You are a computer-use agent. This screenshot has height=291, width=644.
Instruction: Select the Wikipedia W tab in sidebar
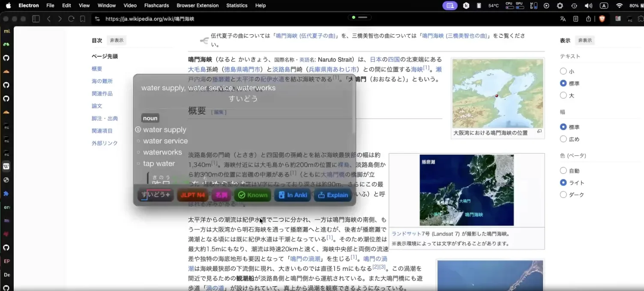[x=6, y=166]
